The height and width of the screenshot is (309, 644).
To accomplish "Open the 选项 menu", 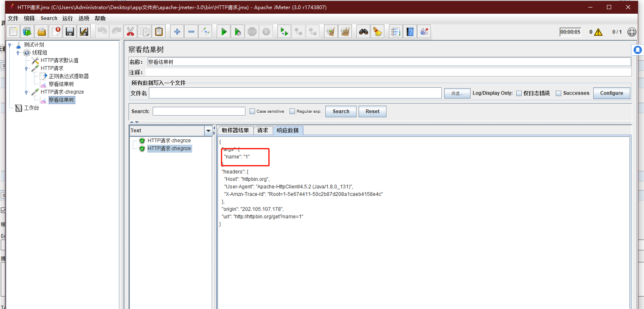I will 84,18.
